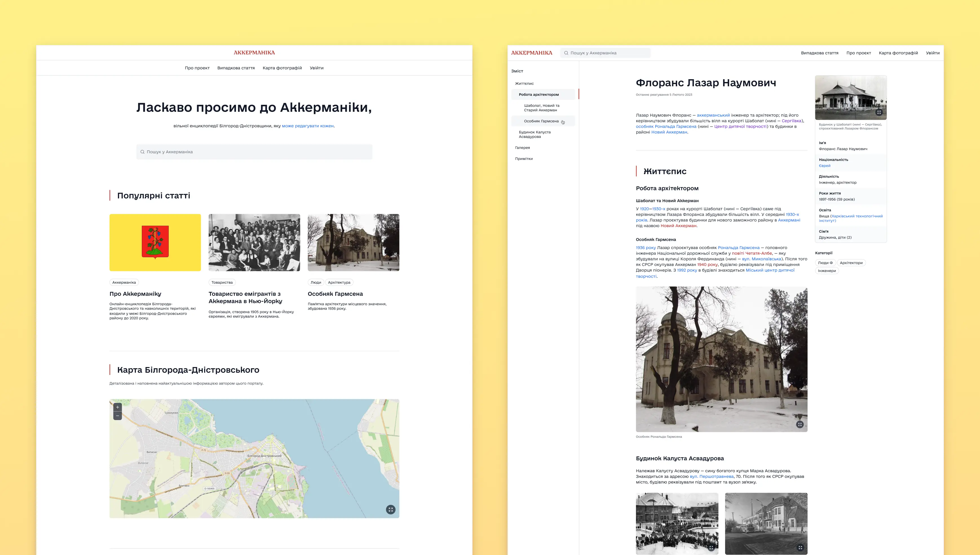Enlarge the infobox house photo via expand icon
Viewport: 980px width, 555px height.
[x=879, y=112]
